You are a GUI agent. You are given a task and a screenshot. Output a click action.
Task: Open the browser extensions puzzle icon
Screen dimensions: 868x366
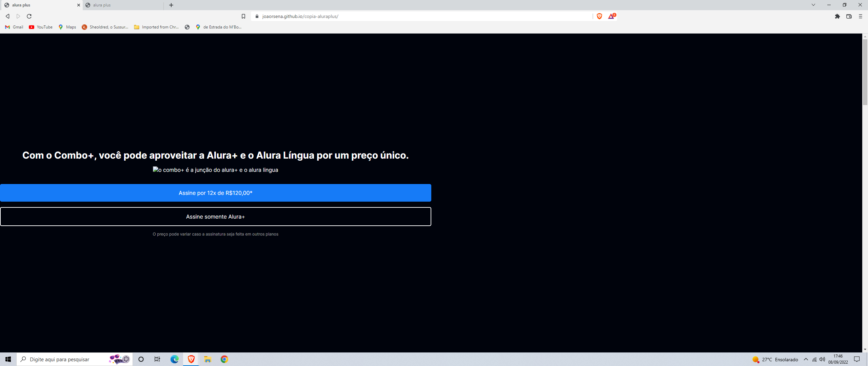(x=837, y=16)
